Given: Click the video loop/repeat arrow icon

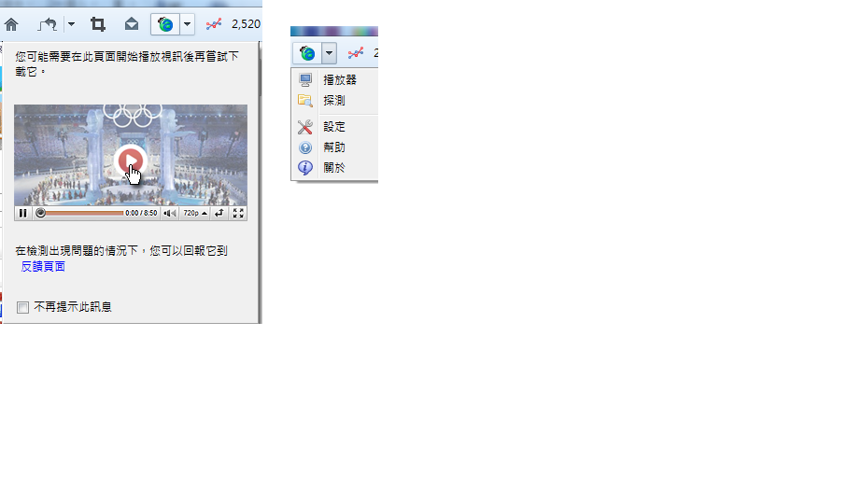Looking at the screenshot, I should [x=219, y=213].
